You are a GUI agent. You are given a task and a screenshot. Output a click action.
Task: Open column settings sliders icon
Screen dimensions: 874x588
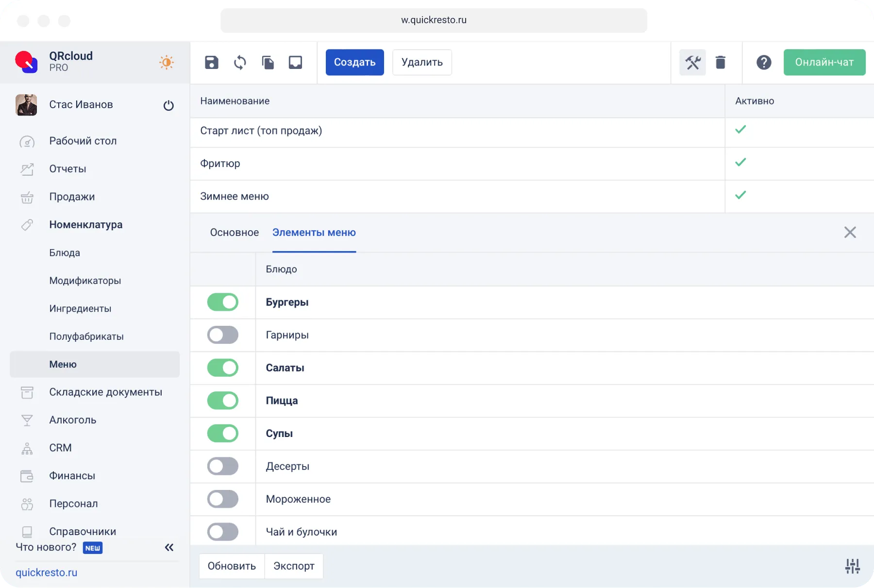click(x=852, y=566)
